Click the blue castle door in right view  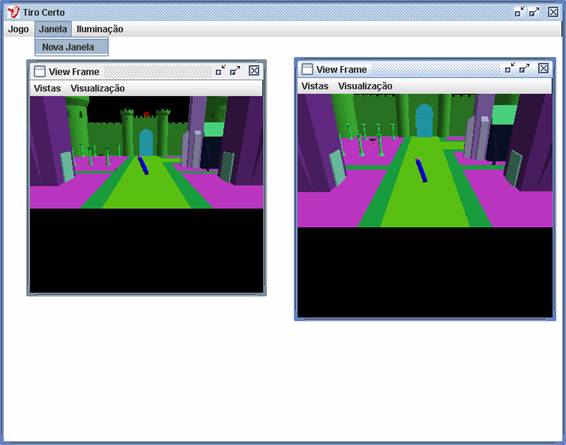[x=424, y=120]
